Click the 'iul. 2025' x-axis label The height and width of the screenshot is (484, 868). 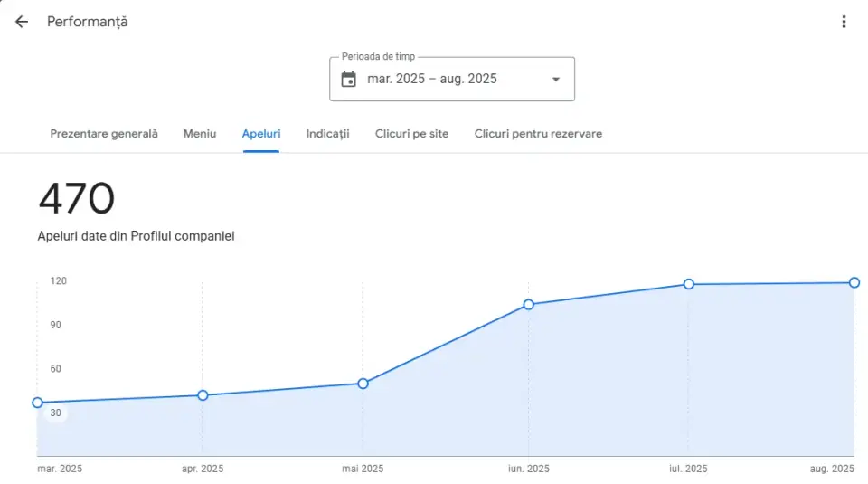coord(688,469)
